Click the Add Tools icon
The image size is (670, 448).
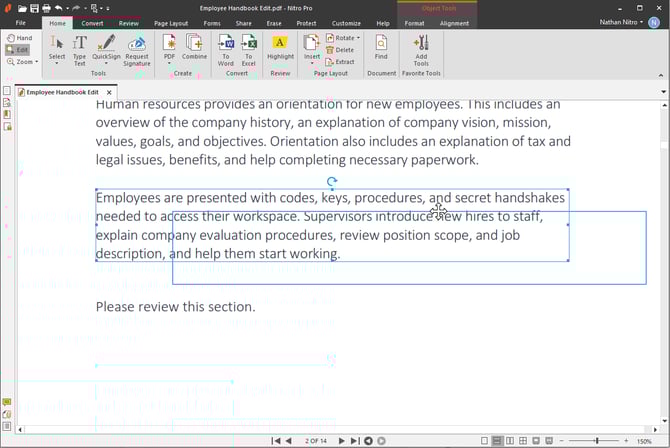pos(421,48)
